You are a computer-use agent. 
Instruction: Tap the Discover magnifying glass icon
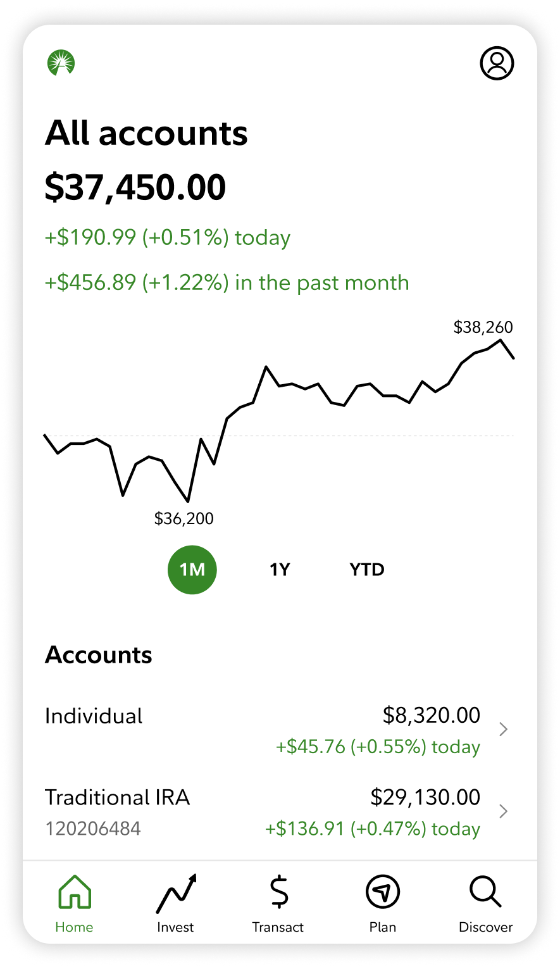485,892
